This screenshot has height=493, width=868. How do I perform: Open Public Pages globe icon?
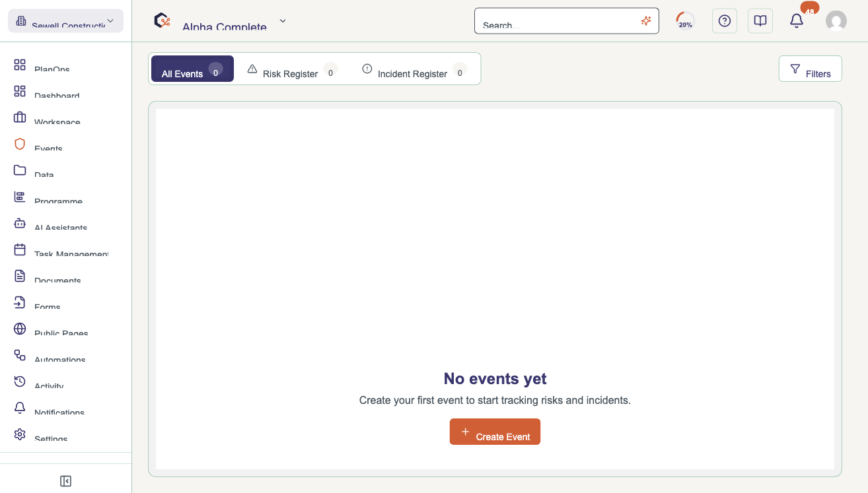click(x=20, y=329)
